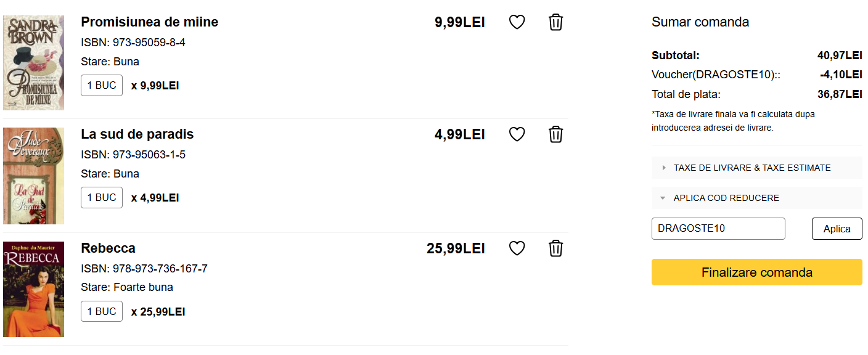
Task: Delete Promisiunea de miine from cart
Action: 555,22
